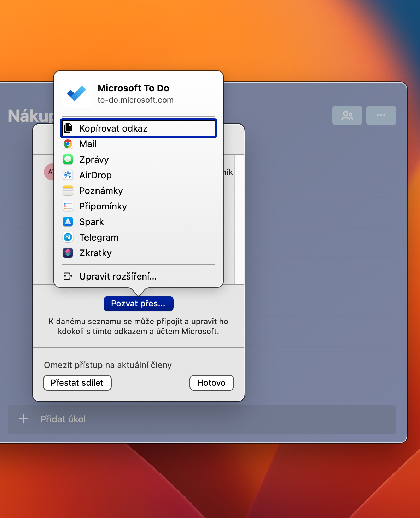The height and width of the screenshot is (518, 420).
Task: Click the green Zprávy messages icon
Action: 68,160
